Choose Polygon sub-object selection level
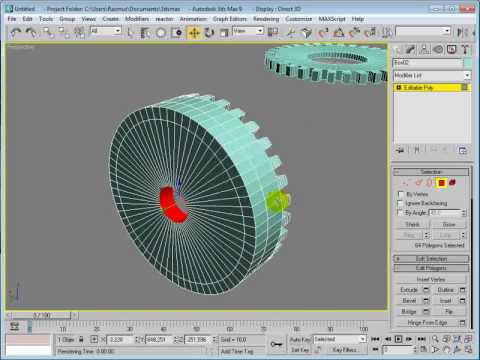 pyautogui.click(x=441, y=182)
